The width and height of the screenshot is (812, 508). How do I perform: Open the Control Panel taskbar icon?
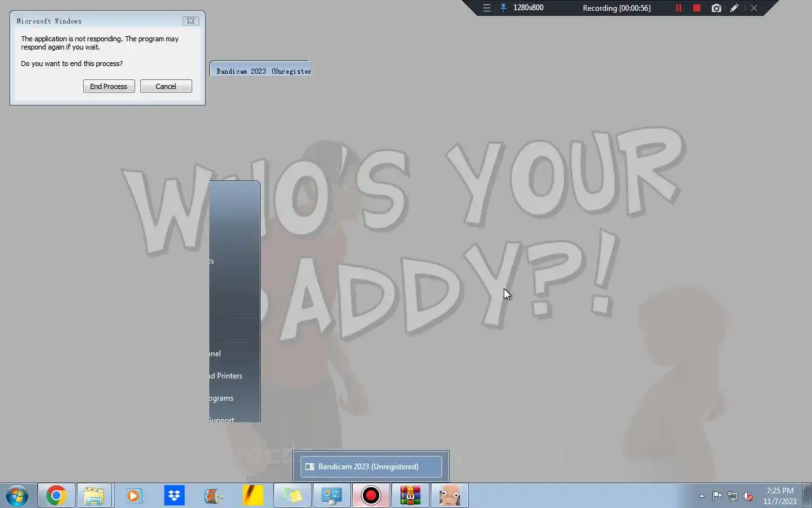tap(332, 495)
